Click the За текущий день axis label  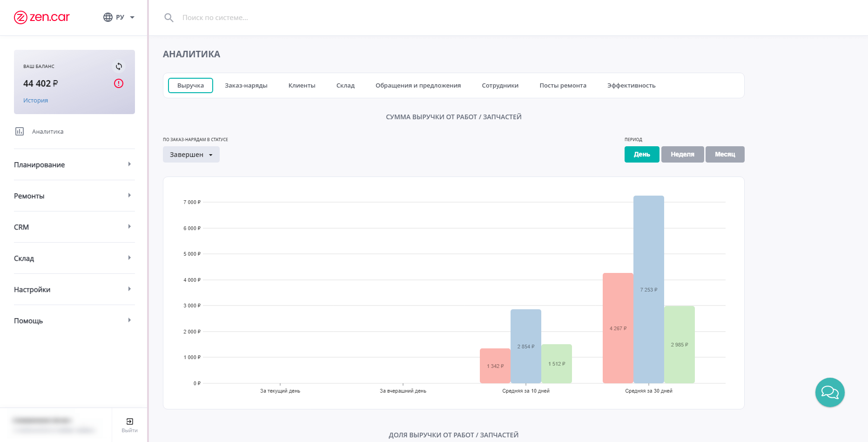[x=280, y=391]
